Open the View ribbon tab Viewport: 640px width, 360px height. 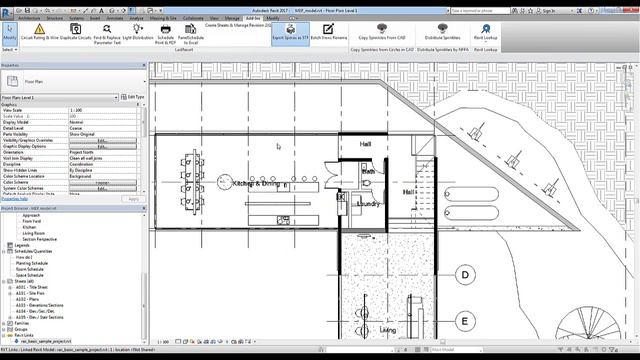(x=214, y=18)
